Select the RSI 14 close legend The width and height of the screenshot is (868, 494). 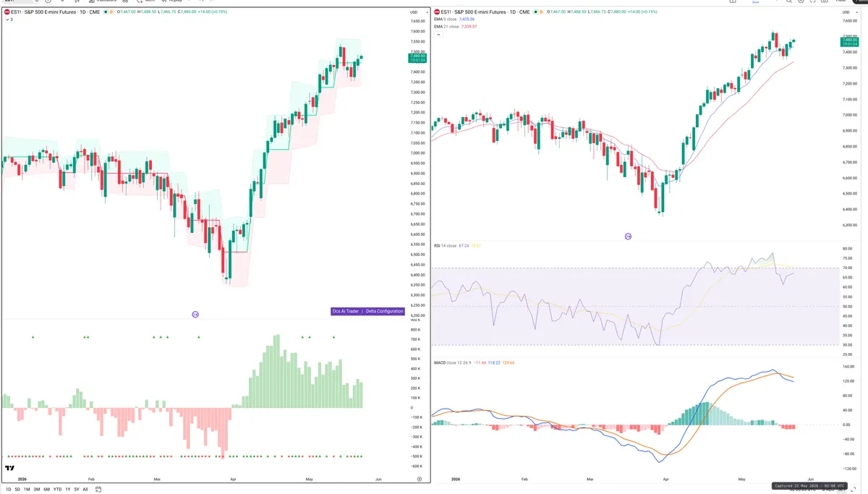445,246
